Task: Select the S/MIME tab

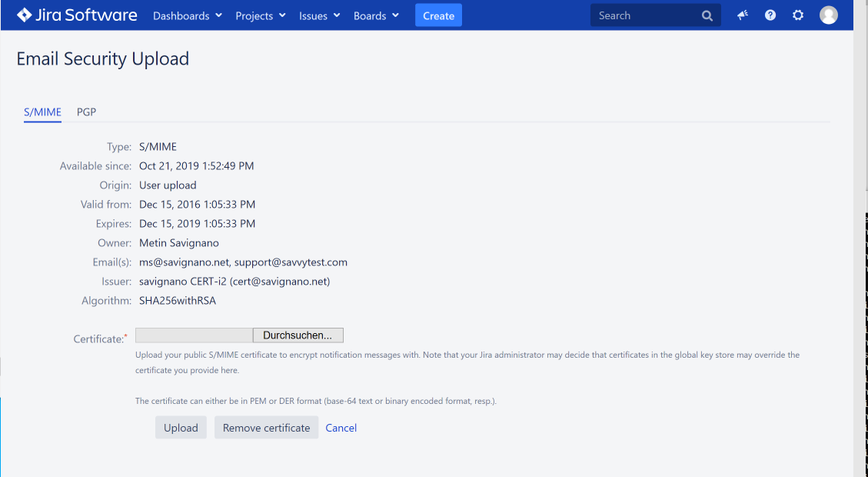Action: [42, 112]
